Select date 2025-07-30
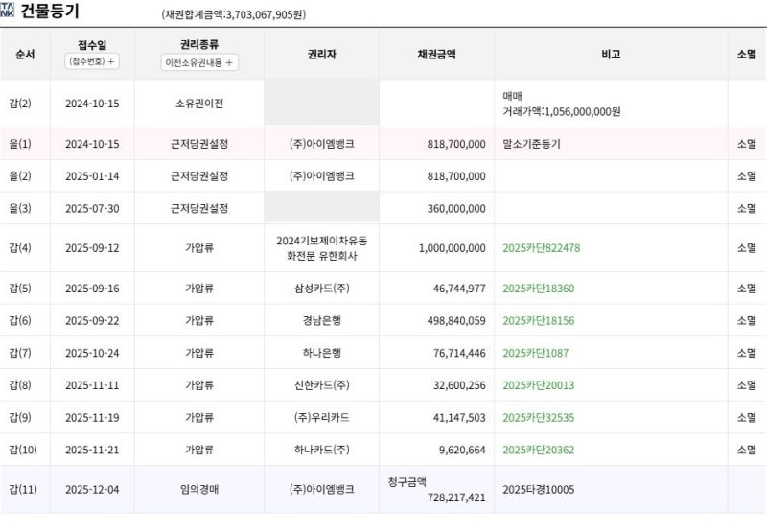This screenshot has width=767, height=532. point(92,208)
